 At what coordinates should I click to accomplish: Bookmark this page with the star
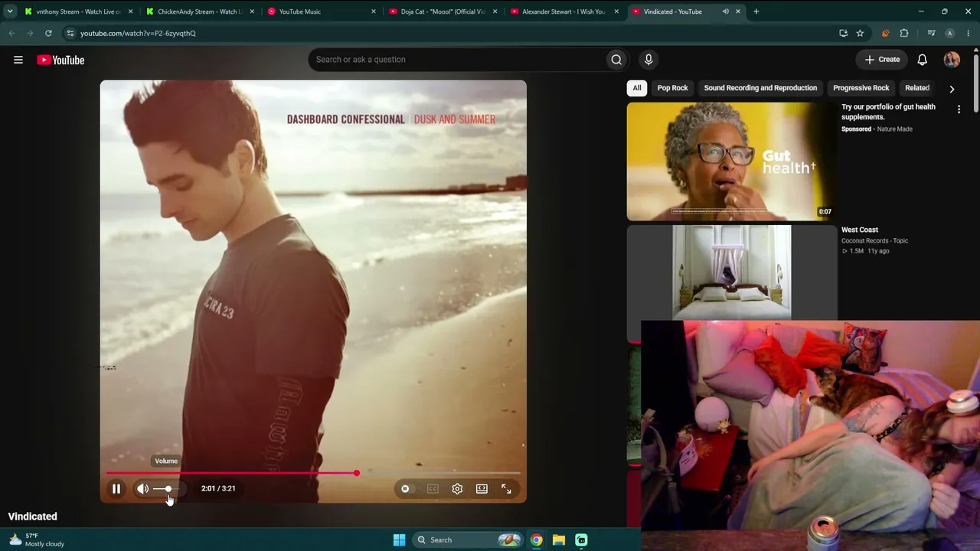[x=860, y=33]
